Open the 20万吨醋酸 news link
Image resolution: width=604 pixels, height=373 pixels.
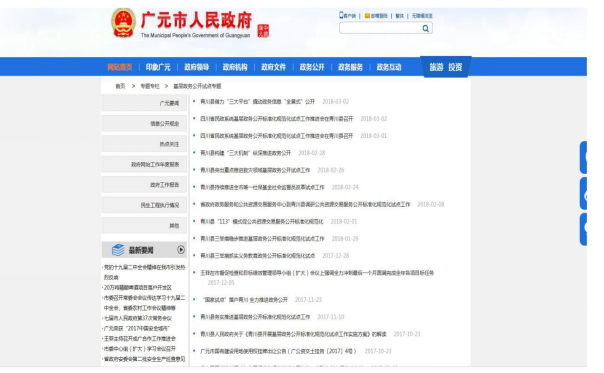point(138,287)
